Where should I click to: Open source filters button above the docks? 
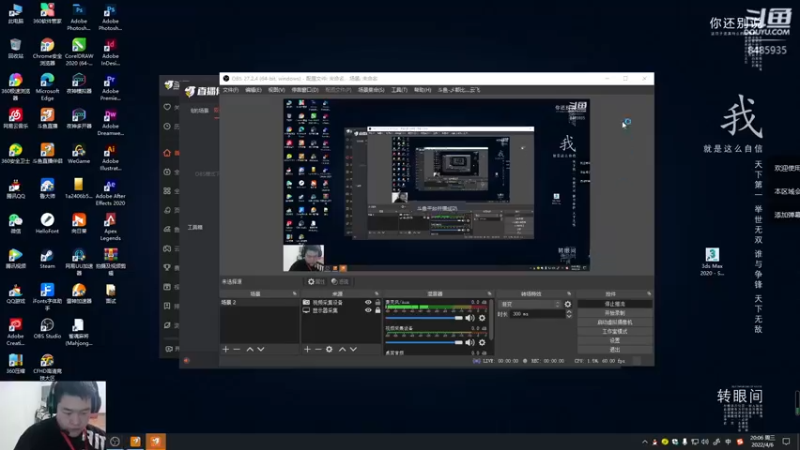[340, 282]
